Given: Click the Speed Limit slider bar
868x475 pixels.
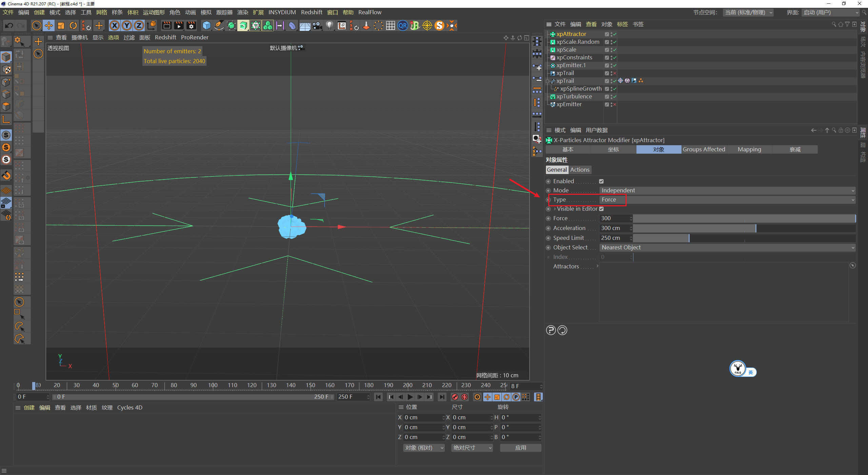Looking at the screenshot, I should point(745,238).
